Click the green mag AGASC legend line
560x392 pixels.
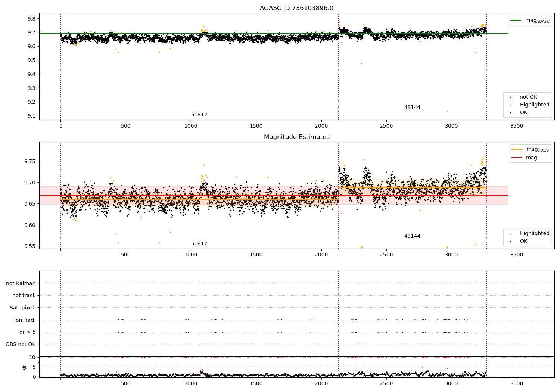(516, 21)
